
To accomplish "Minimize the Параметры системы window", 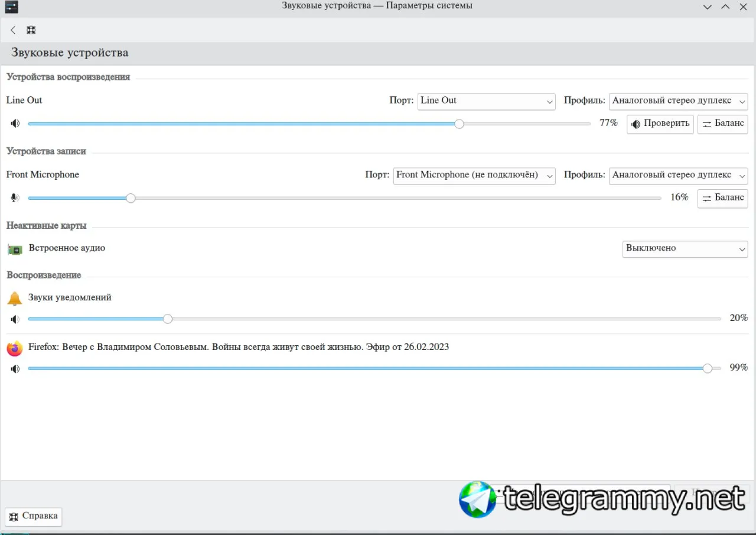I will point(708,7).
